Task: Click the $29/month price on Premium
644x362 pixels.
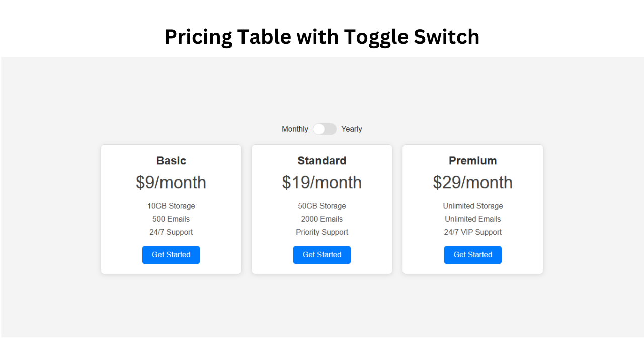Action: [x=473, y=182]
